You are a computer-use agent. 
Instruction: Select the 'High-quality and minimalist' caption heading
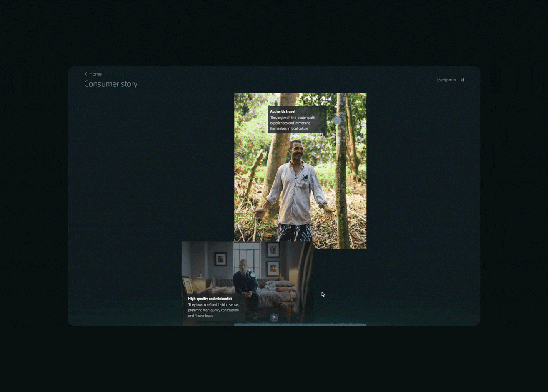210,299
